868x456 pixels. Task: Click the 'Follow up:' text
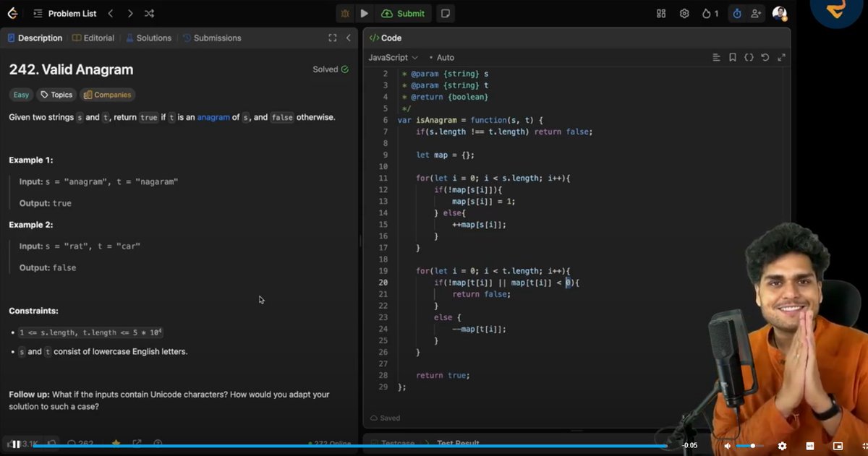tap(29, 395)
